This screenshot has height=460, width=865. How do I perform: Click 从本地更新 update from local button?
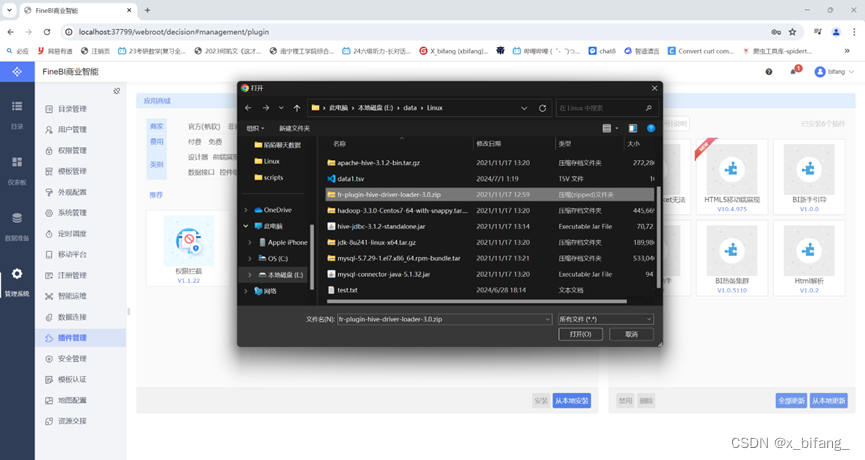point(829,401)
